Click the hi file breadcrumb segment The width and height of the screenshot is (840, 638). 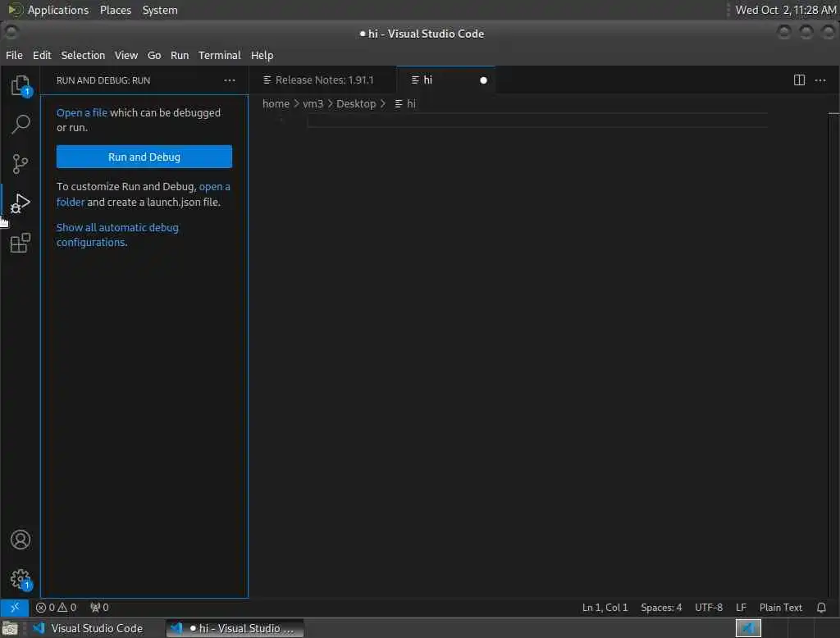tap(405, 104)
